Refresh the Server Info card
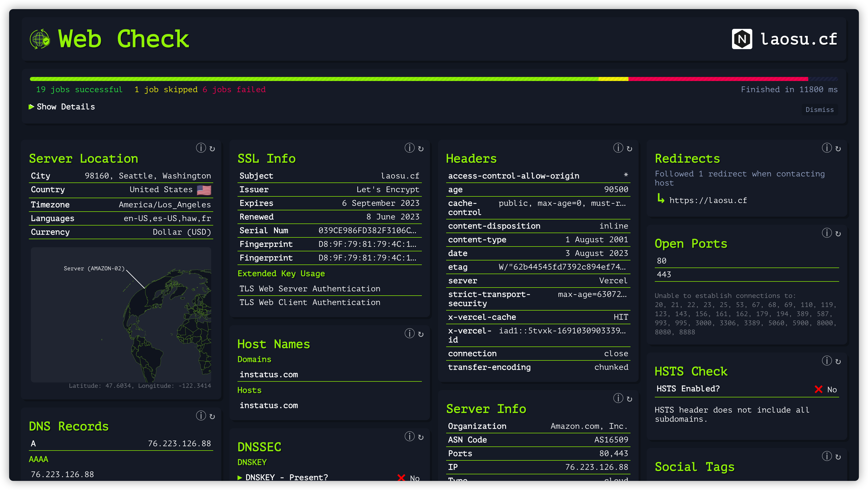Image resolution: width=868 pixels, height=490 pixels. tap(629, 398)
